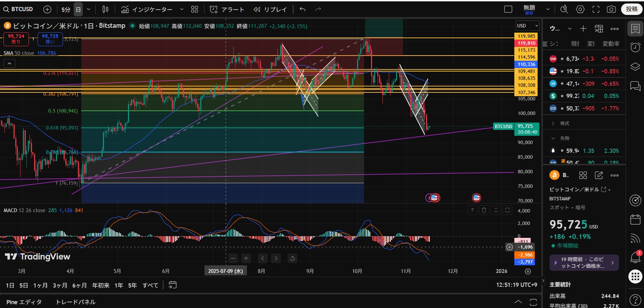Click the 投稿 publish button
The height and width of the screenshot is (308, 644).
(x=631, y=9)
